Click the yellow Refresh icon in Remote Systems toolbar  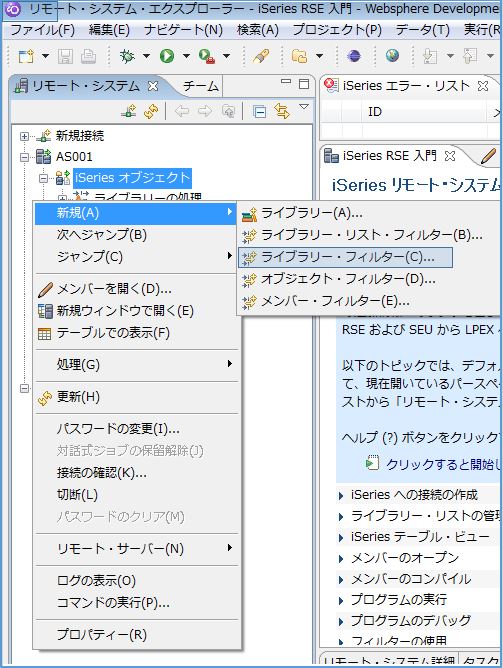(x=151, y=112)
